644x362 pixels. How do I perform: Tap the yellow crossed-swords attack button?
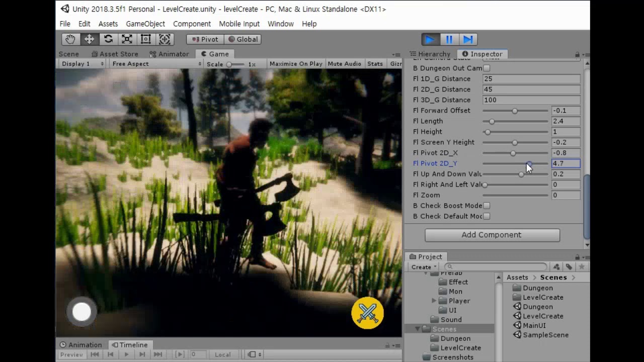coord(367,313)
